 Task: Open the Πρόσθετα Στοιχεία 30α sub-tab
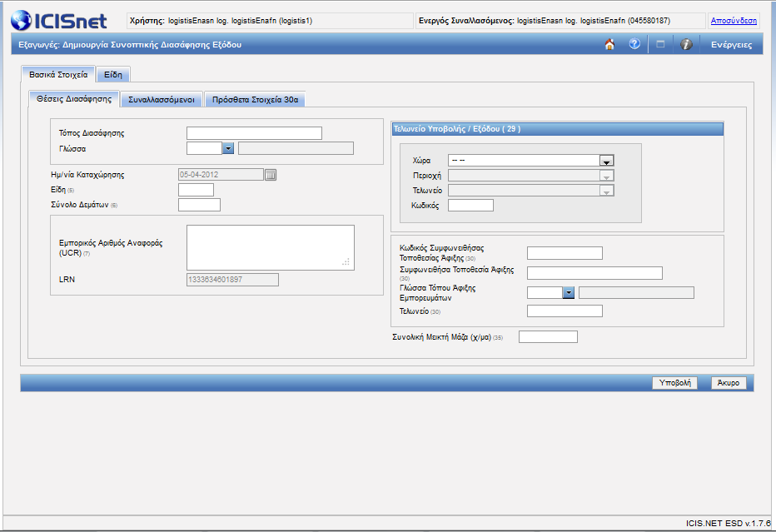click(x=255, y=99)
